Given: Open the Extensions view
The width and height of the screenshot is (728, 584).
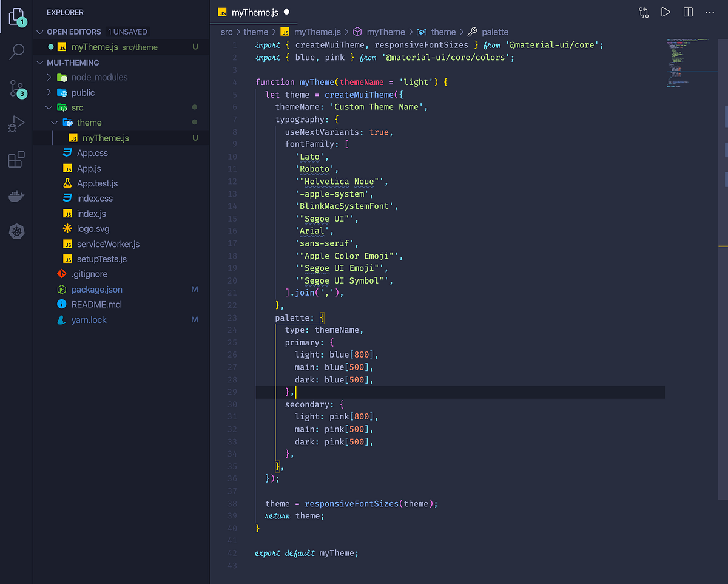Looking at the screenshot, I should tap(16, 160).
